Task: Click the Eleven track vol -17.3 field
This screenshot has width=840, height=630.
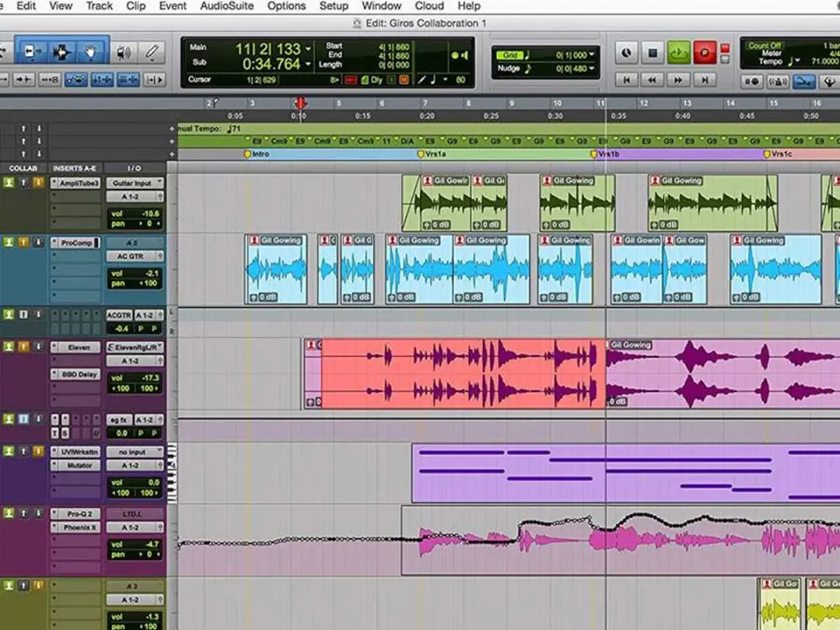Action: coord(135,378)
